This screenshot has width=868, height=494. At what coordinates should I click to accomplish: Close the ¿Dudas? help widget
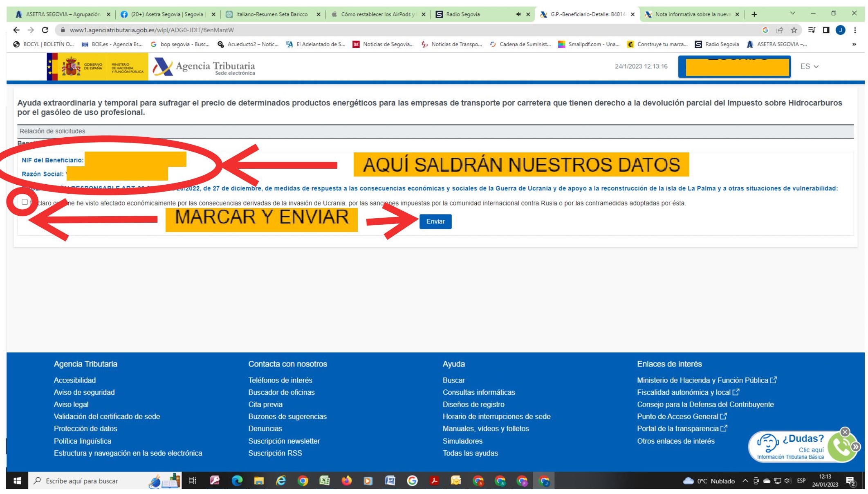tap(845, 431)
